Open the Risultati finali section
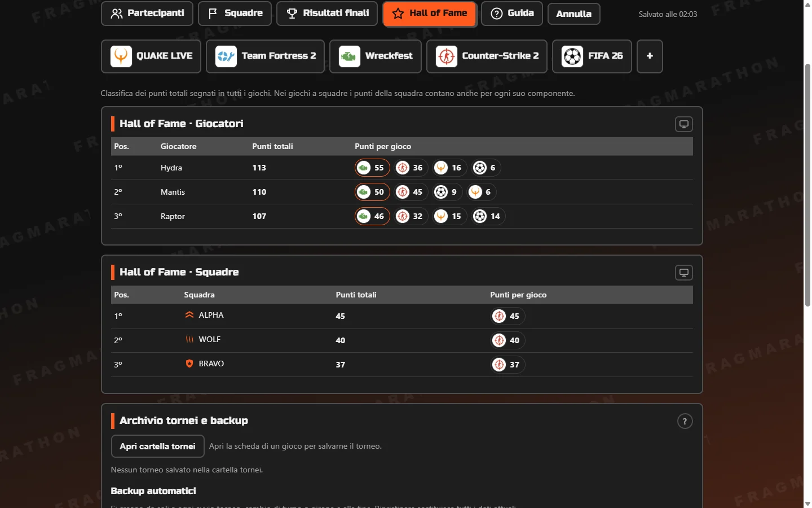 click(327, 13)
